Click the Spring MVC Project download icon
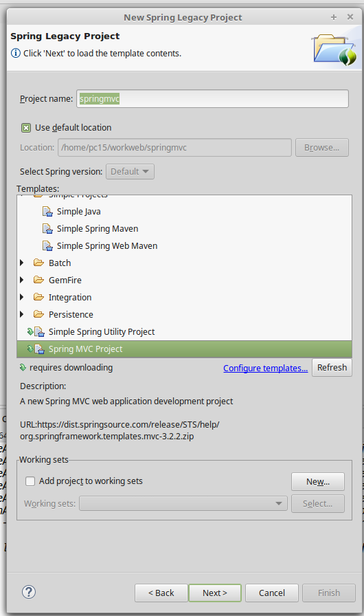The height and width of the screenshot is (616, 364). [x=30, y=349]
